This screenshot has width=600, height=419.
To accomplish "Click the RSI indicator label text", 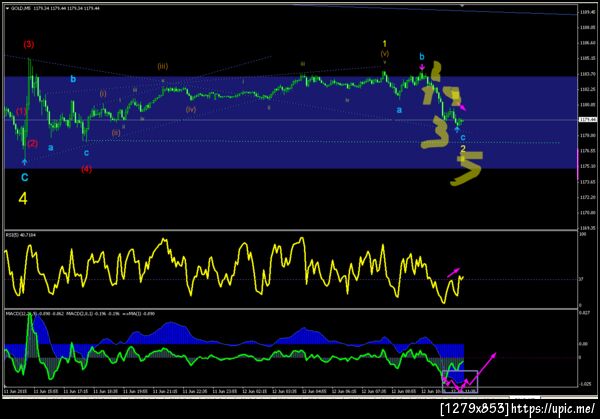I will [x=21, y=235].
